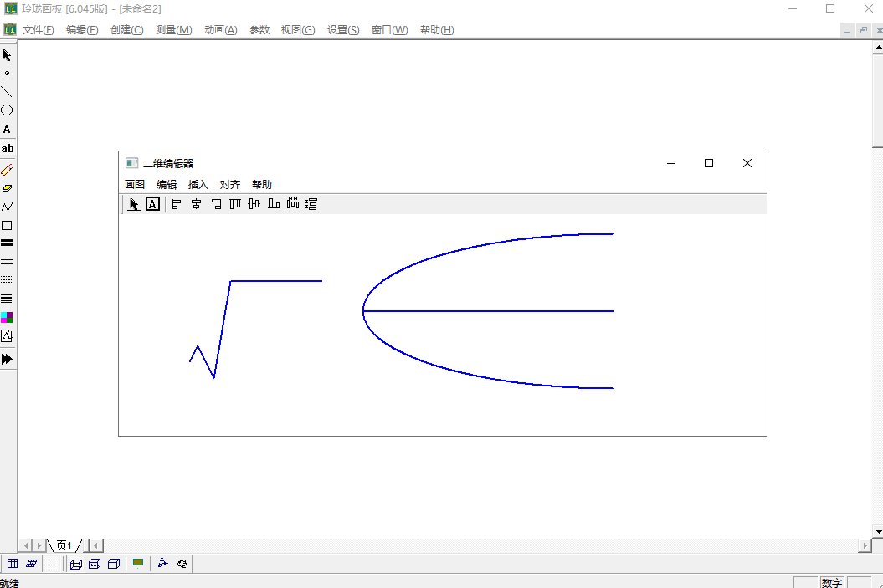The height and width of the screenshot is (588, 883).
Task: Open the 测量(M) menu
Action: (x=174, y=30)
